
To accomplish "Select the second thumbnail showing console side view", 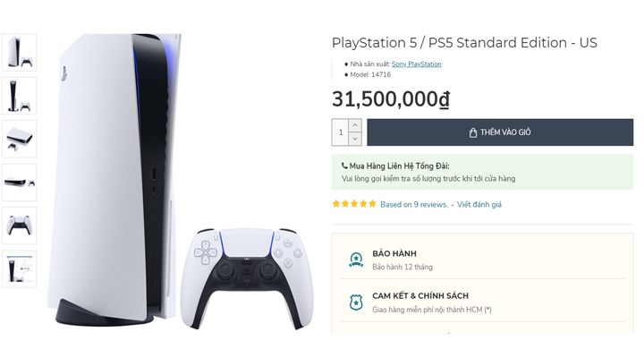I will 20,96.
